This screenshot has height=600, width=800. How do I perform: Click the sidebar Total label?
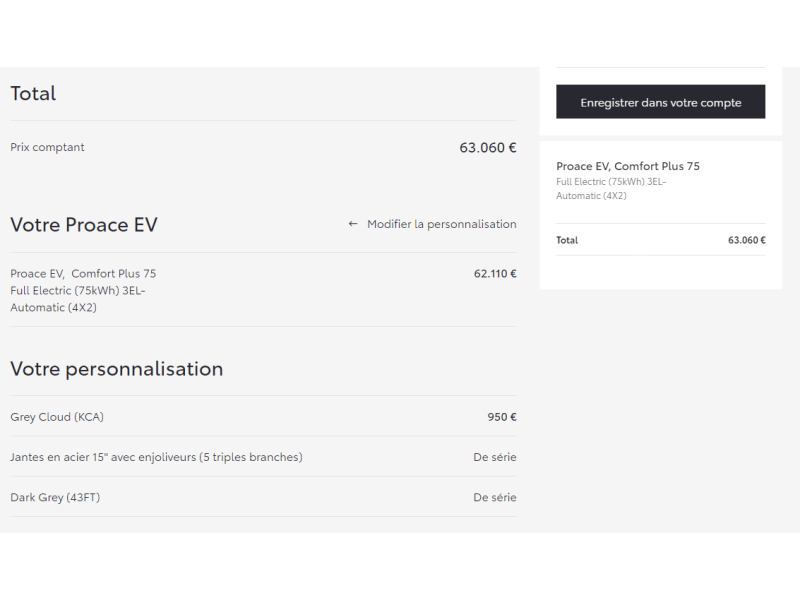coord(567,240)
